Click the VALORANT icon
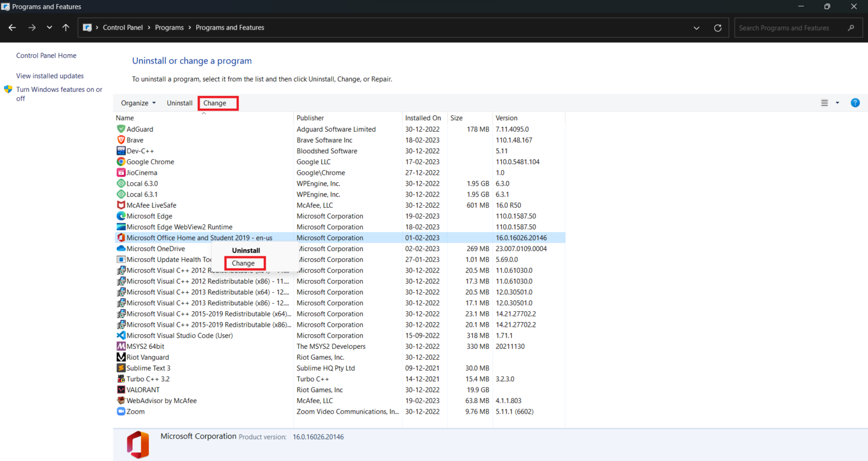The image size is (868, 461). click(x=121, y=390)
